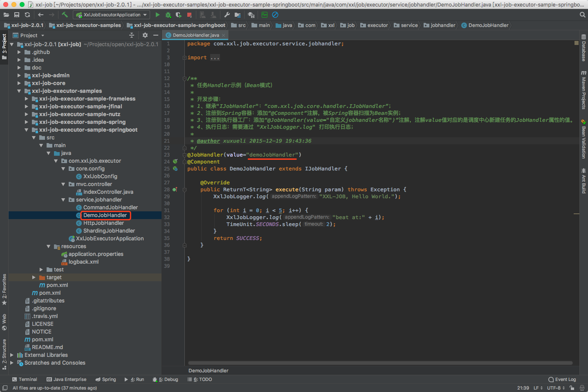Start debugging with the bug icon
588x392 pixels.
[168, 15]
